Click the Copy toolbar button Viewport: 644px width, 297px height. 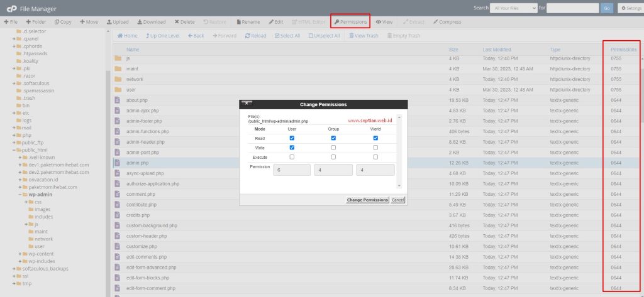(x=63, y=22)
